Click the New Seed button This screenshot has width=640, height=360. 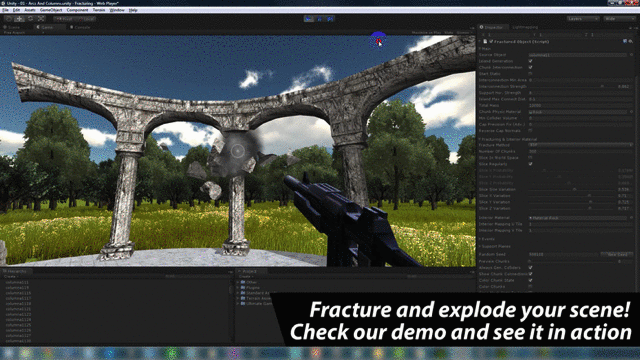coord(617,254)
